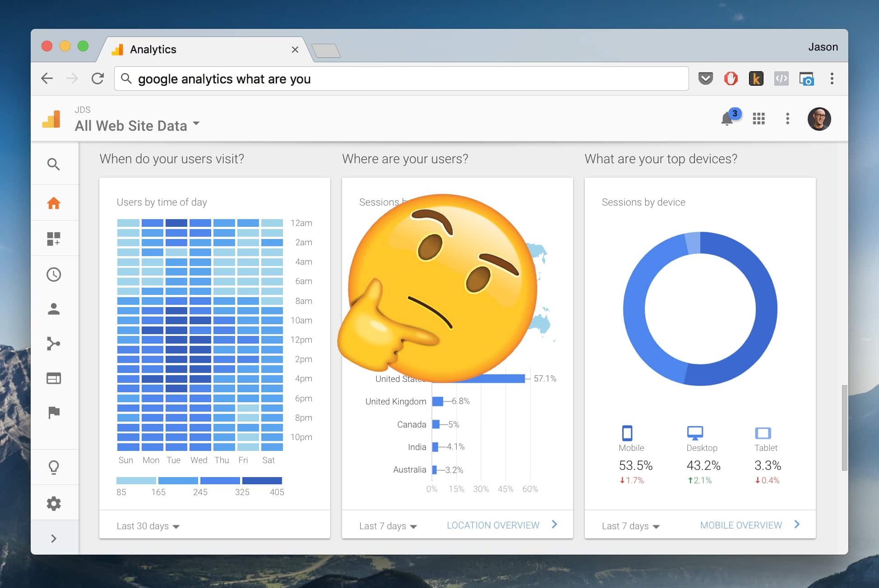This screenshot has height=588, width=879.
Task: Open the MOBILE OVERVIEW link
Action: [x=740, y=525]
